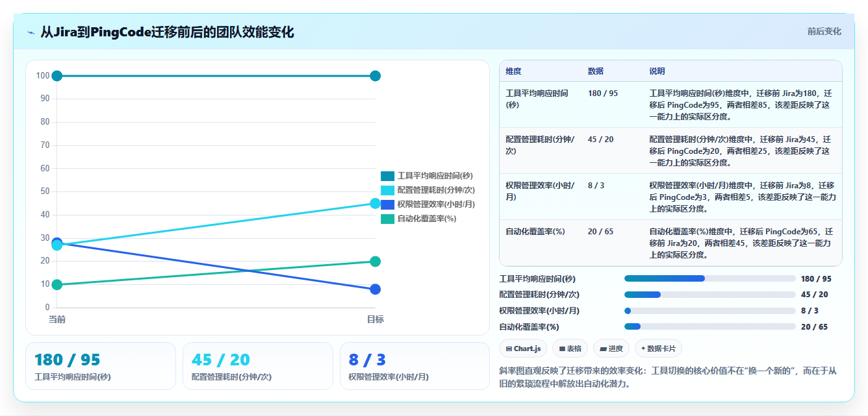The height and width of the screenshot is (416, 868).
Task: Click the 20 / 65 value in the table's 数据 column
Action: tap(600, 232)
